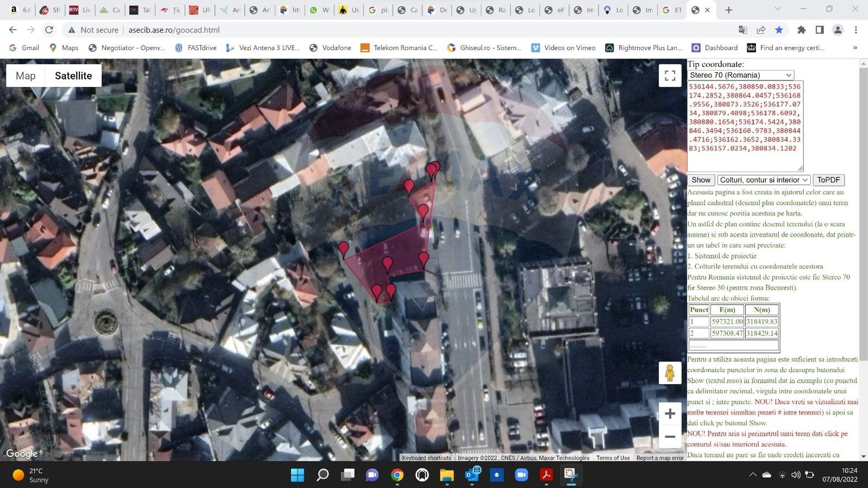The height and width of the screenshot is (488, 868).
Task: Open the Rightmove Plus bookmark
Action: tap(644, 48)
